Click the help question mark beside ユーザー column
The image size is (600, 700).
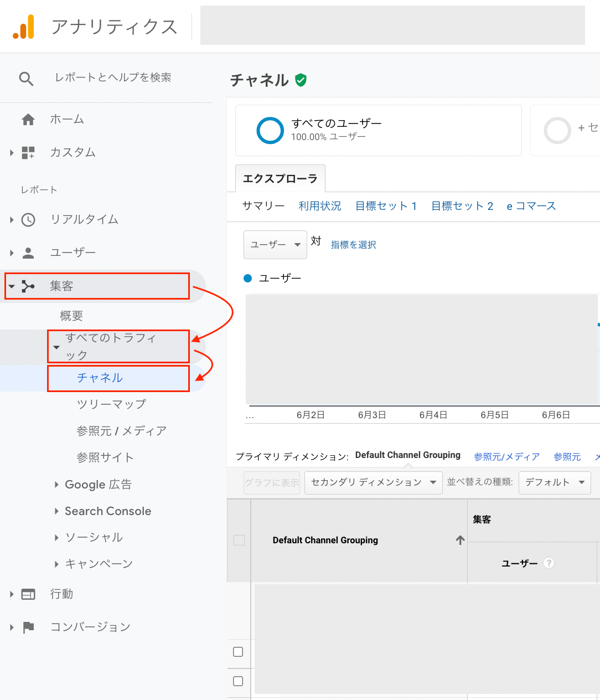click(549, 563)
